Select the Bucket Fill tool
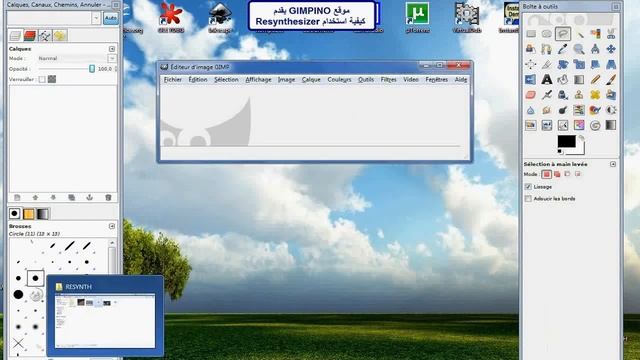This screenshot has height=360, width=640. [x=562, y=80]
